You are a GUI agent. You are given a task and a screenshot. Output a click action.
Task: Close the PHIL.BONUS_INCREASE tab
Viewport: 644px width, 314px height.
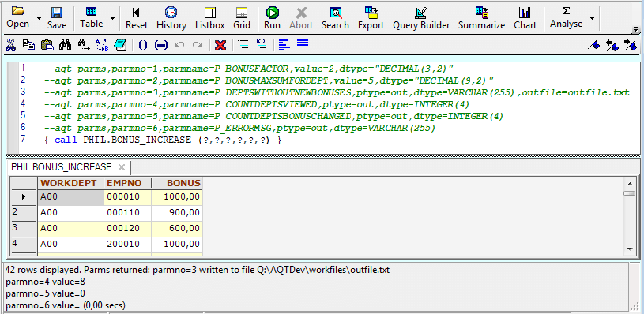pos(122,167)
